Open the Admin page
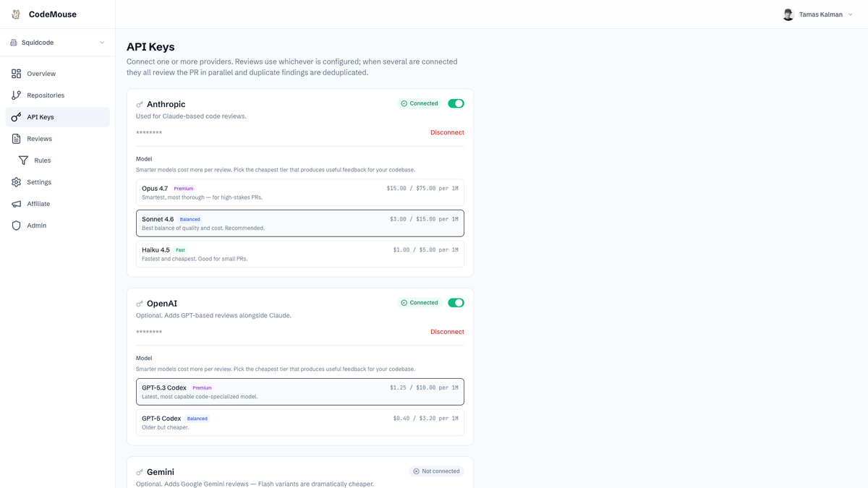Screen dimensions: 868x488 click(58, 226)
